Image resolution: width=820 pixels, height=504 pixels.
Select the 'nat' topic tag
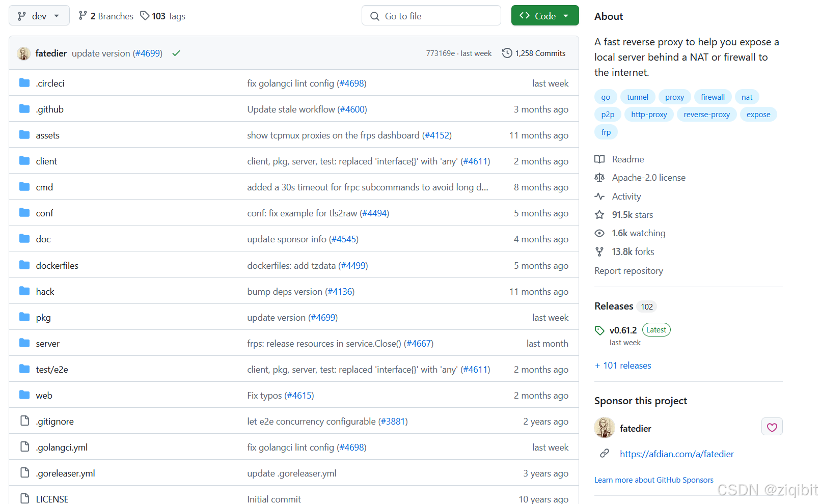(747, 97)
